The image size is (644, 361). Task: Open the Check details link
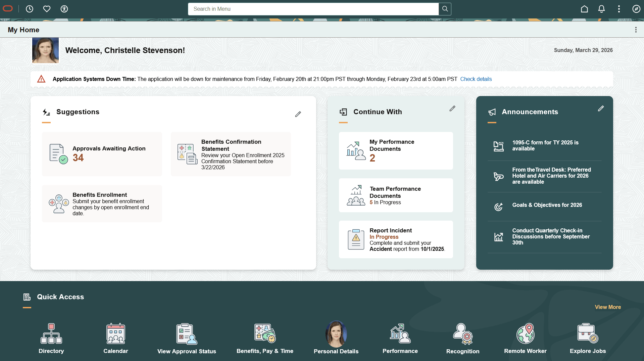tap(476, 79)
